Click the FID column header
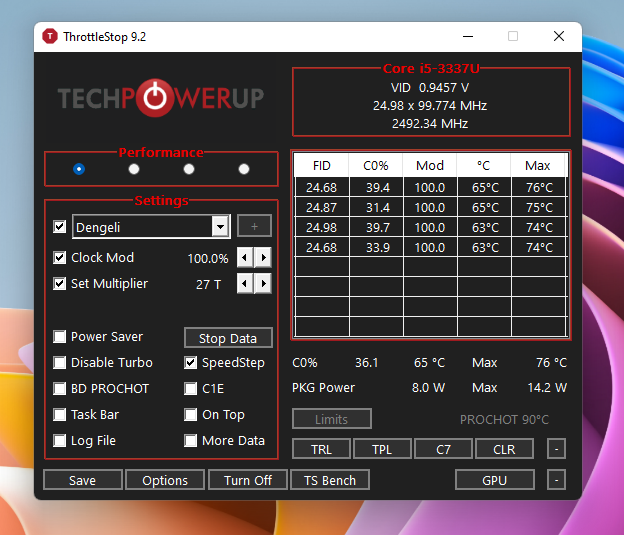The image size is (624, 535). coord(322,166)
